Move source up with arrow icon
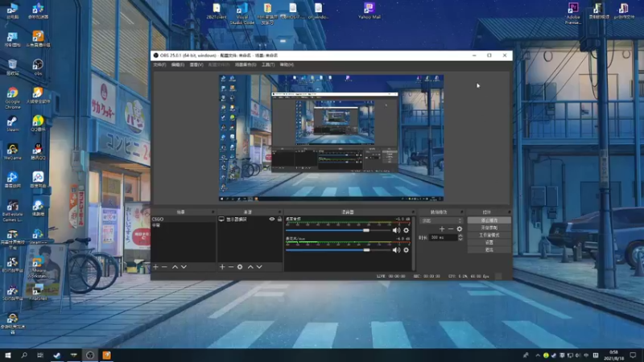This screenshot has height=362, width=644. [250, 267]
